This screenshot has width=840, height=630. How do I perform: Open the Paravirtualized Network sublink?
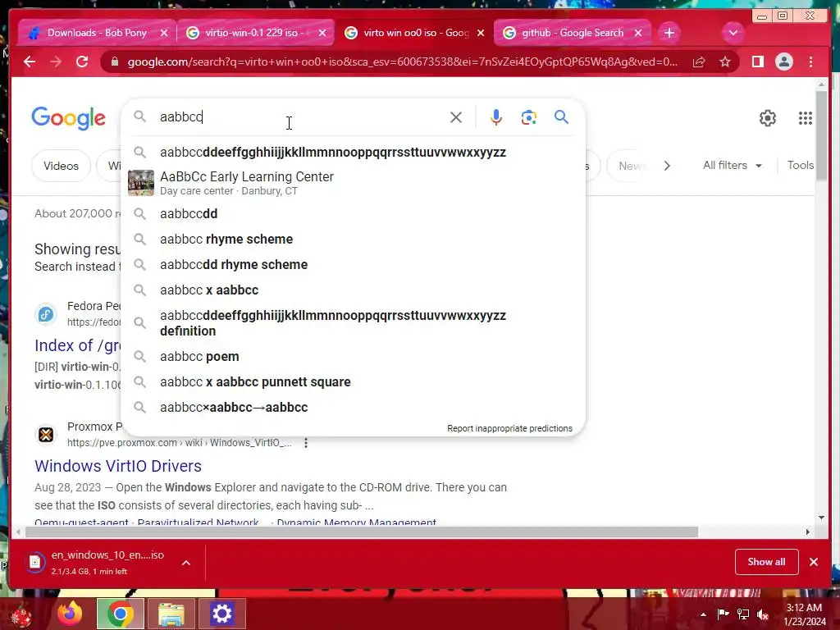click(198, 522)
